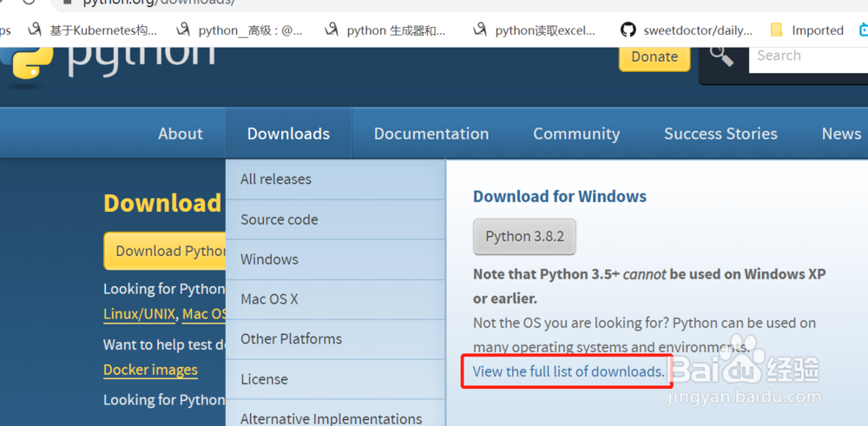The image size is (868, 426).
Task: Click the Donate button
Action: 654,56
